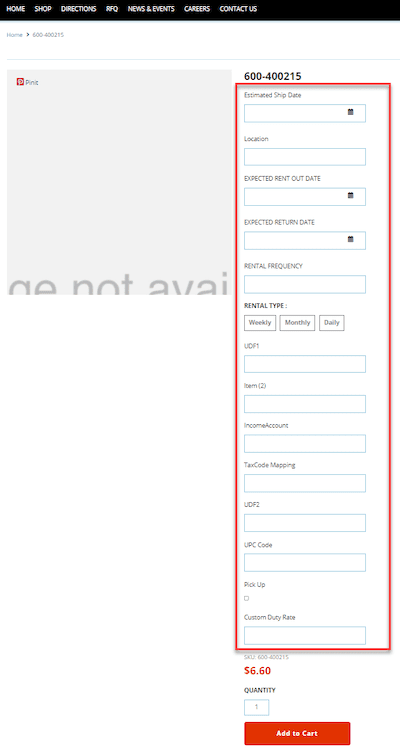400x750 pixels.
Task: Open calendar picker for Estimated Ship Date
Action: click(x=351, y=112)
